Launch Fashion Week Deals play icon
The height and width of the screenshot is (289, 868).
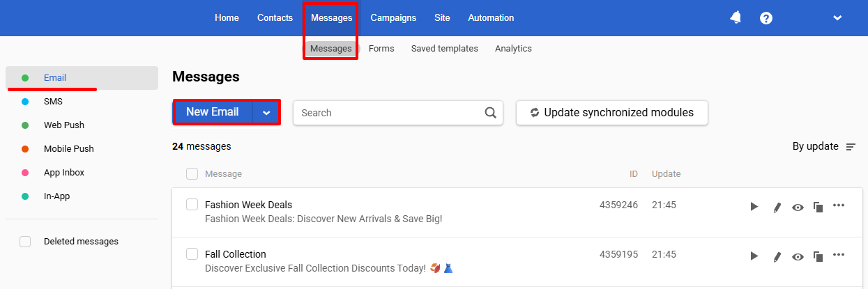click(754, 206)
